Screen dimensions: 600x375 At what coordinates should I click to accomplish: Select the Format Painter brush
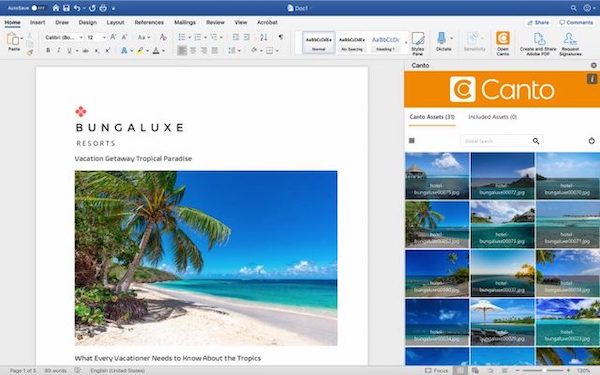pos(29,52)
